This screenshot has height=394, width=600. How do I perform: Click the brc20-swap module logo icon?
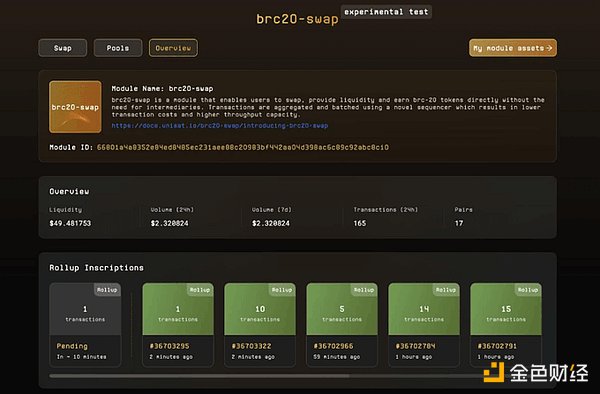point(75,107)
